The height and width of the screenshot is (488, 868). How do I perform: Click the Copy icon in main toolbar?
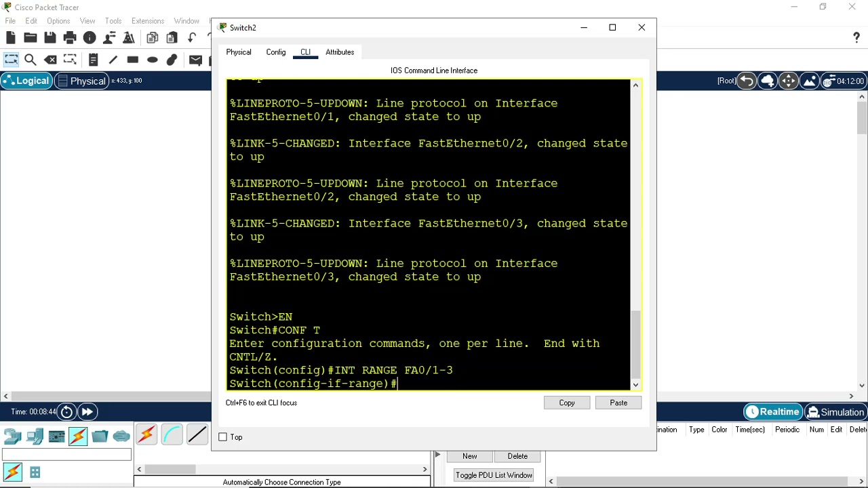153,38
